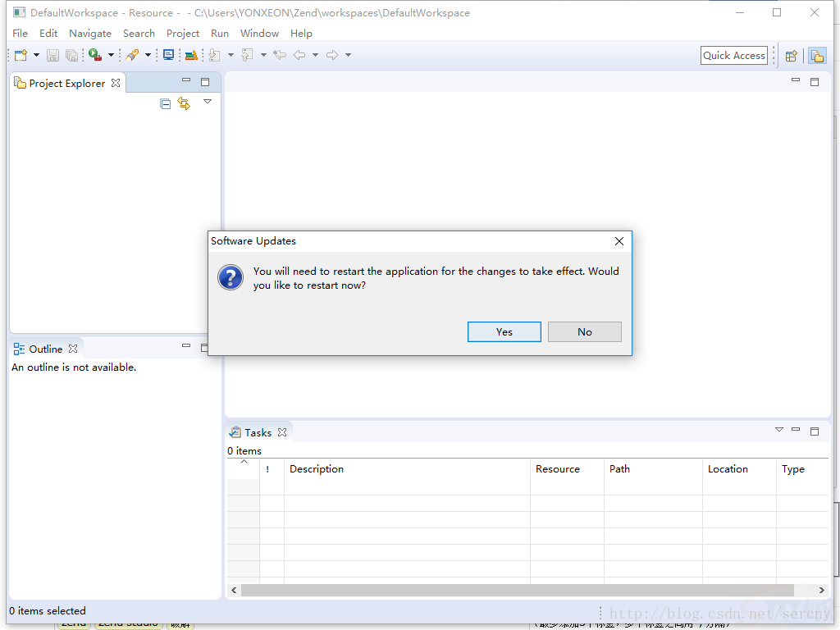
Task: Click the Last Edit Location icon
Action: 280,55
